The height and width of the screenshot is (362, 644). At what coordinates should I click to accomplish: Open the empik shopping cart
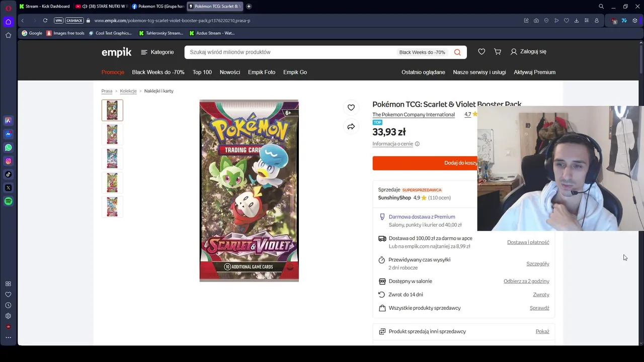click(x=498, y=52)
